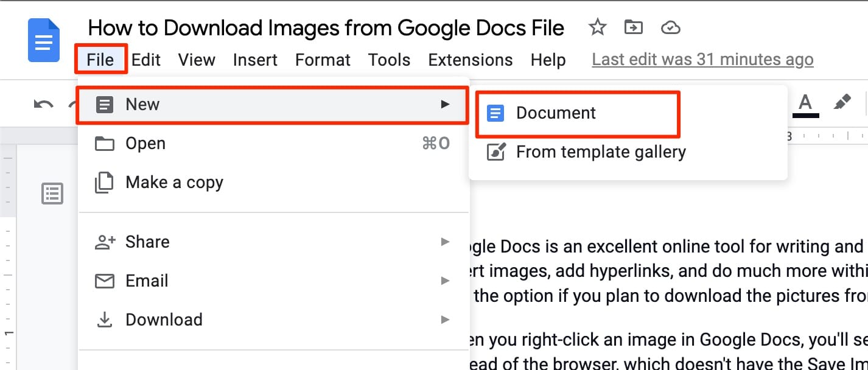Choose Document from the New submenu

point(556,113)
